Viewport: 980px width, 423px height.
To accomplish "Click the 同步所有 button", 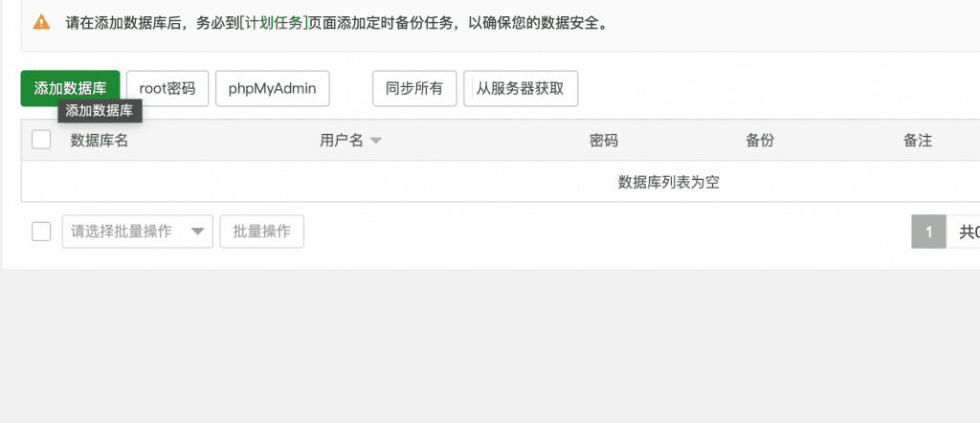I will 414,88.
